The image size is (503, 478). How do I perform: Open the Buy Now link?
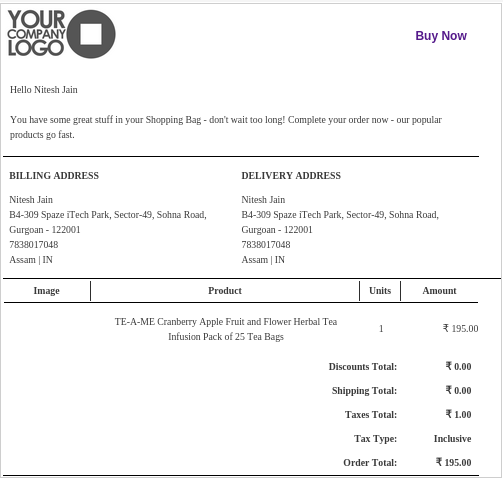pyautogui.click(x=441, y=35)
